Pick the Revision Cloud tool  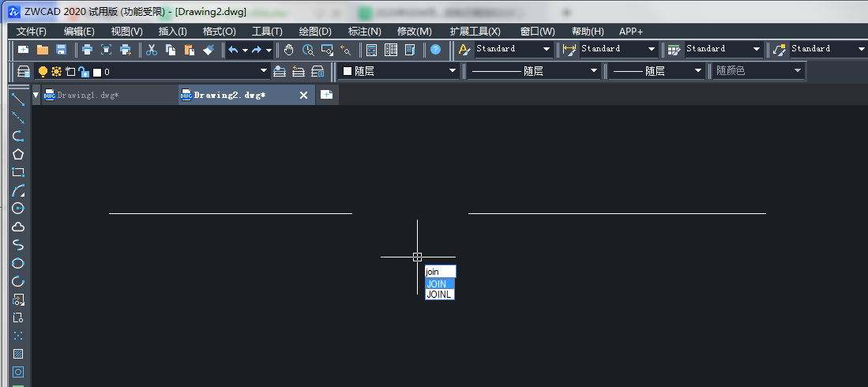[18, 227]
